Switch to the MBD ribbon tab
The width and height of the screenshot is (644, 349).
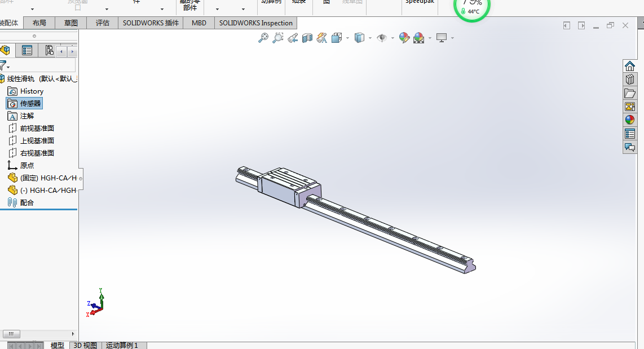pyautogui.click(x=199, y=23)
